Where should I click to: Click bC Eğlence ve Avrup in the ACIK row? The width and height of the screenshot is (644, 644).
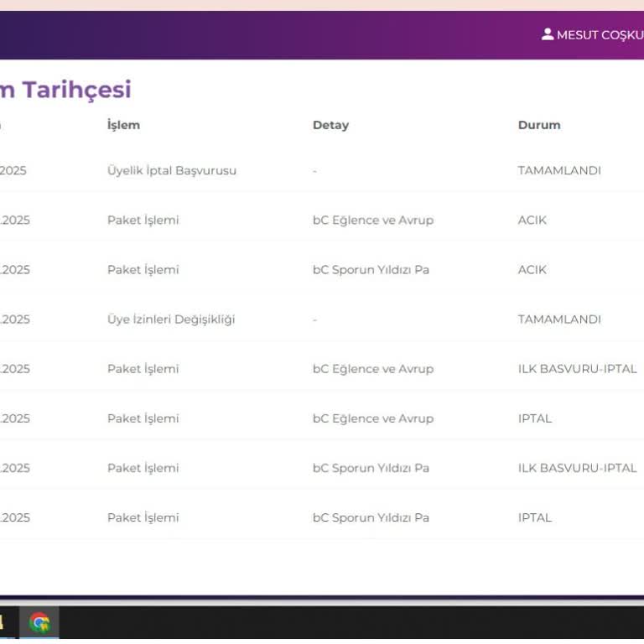(x=373, y=220)
